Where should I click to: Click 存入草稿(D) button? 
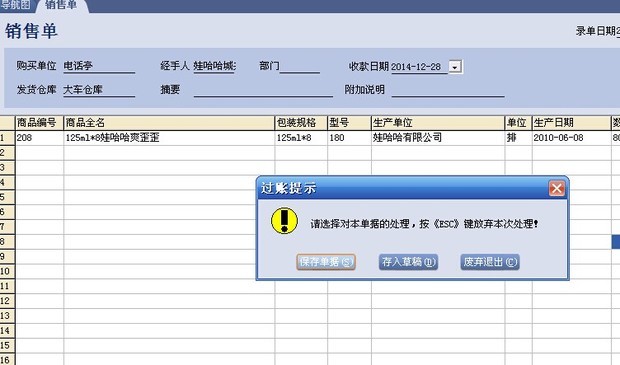pyautogui.click(x=408, y=262)
